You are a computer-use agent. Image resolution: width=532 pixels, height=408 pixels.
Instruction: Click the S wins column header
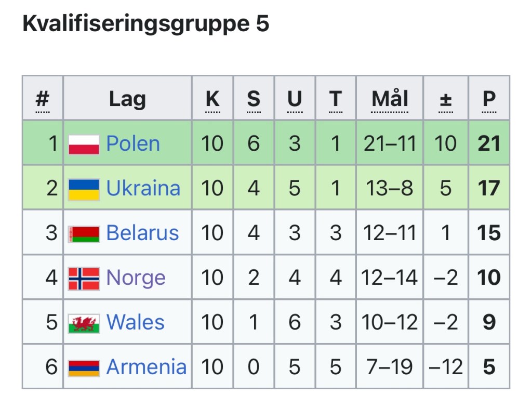[254, 99]
